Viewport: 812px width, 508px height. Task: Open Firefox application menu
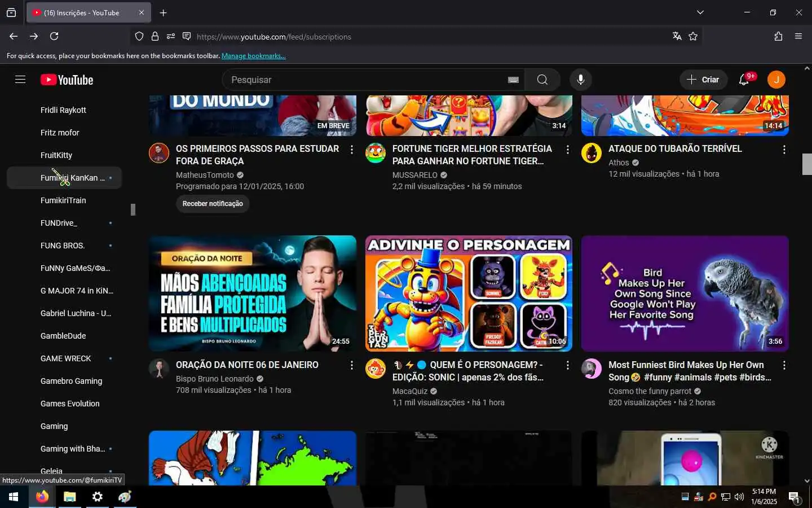(798, 36)
